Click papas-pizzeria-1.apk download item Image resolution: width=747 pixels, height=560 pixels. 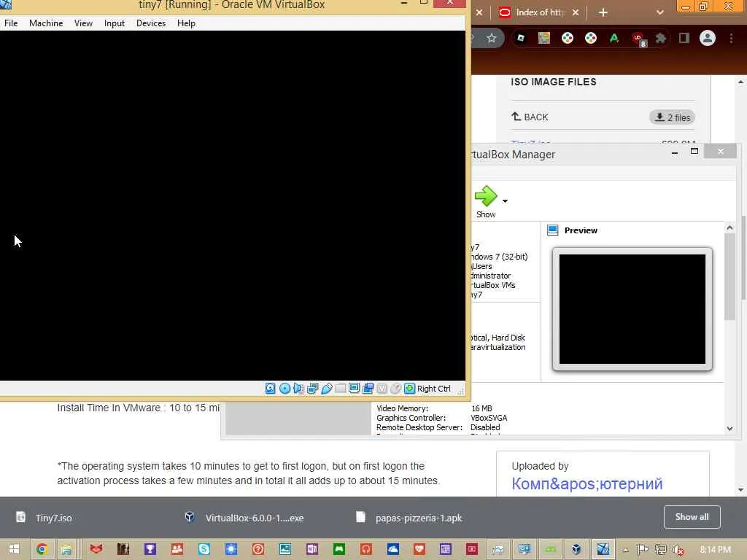pyautogui.click(x=418, y=518)
